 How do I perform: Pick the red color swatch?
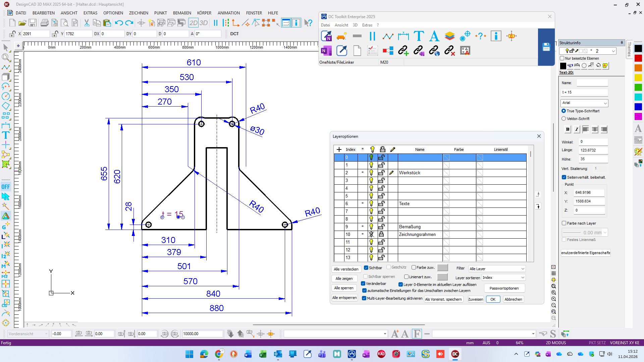click(638, 58)
